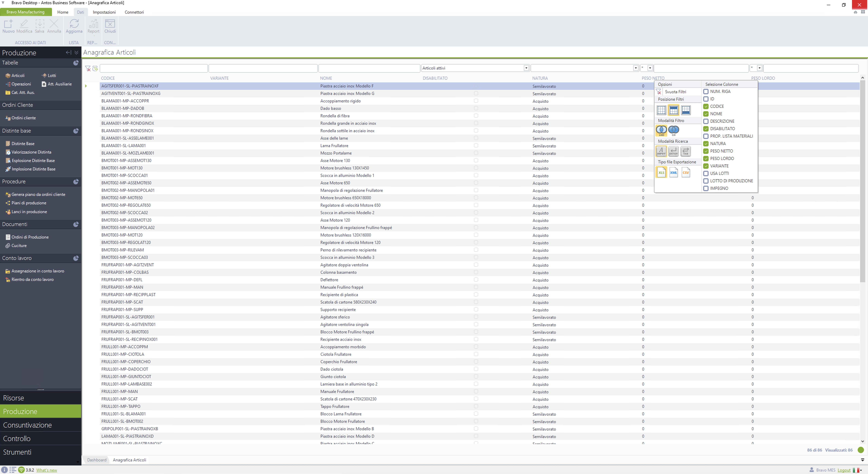Viewport: 868px width, 474px height.
Task: Open the Articoli attivi filter dropdown
Action: (526, 68)
